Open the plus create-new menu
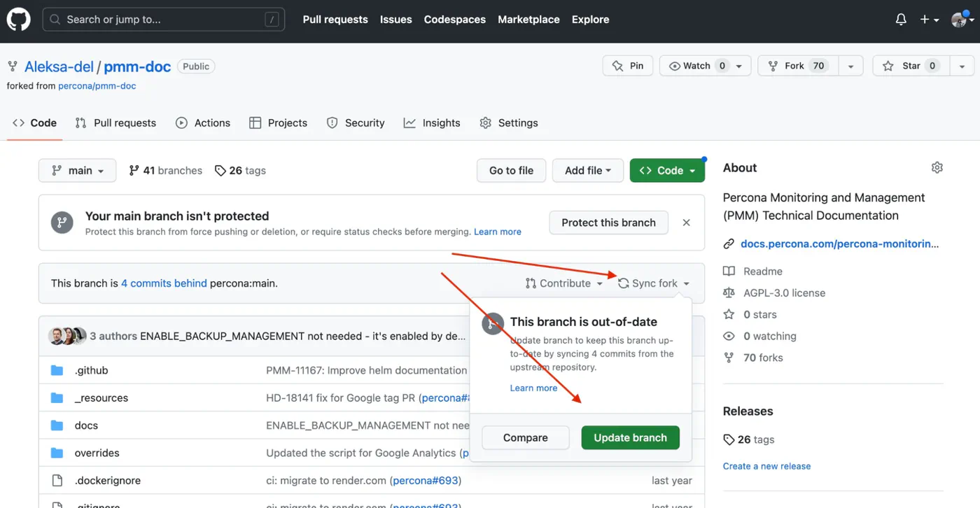 click(929, 20)
